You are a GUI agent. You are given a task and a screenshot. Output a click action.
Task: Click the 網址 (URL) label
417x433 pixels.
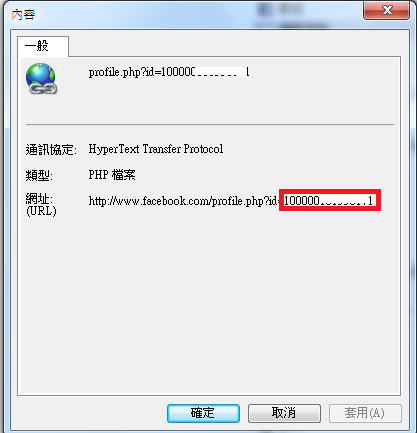pyautogui.click(x=41, y=205)
